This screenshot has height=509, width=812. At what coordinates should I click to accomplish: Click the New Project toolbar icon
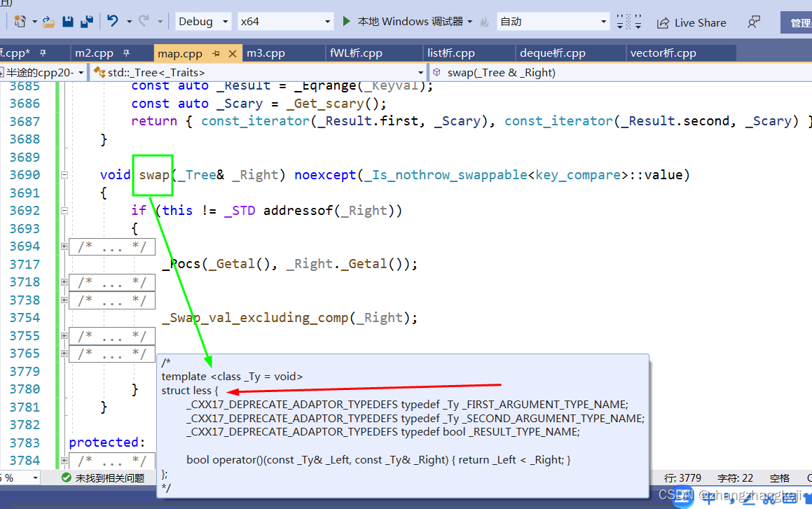(x=20, y=22)
